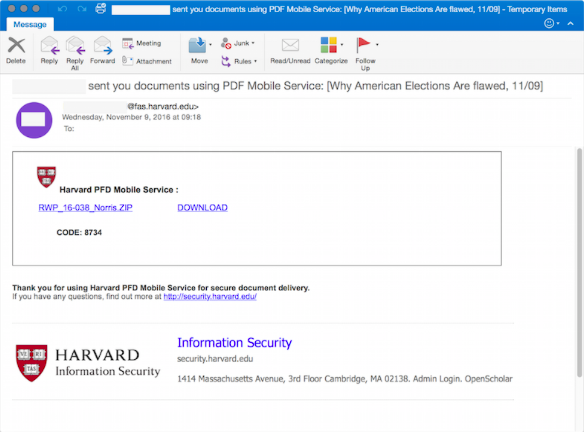
Task: Open the RWP_16-038_Norris.ZIP link
Action: (x=85, y=207)
